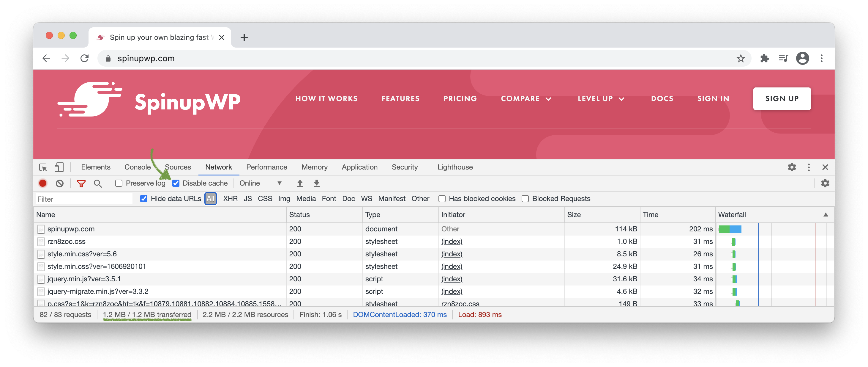This screenshot has width=868, height=367.
Task: Reload the page with refresh icon
Action: [x=85, y=58]
